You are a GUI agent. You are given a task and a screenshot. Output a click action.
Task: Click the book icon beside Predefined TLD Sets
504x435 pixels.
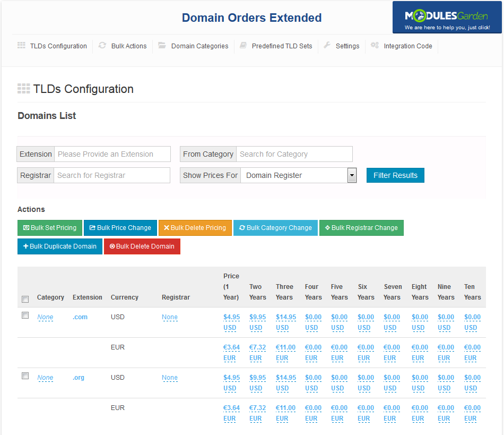click(244, 45)
